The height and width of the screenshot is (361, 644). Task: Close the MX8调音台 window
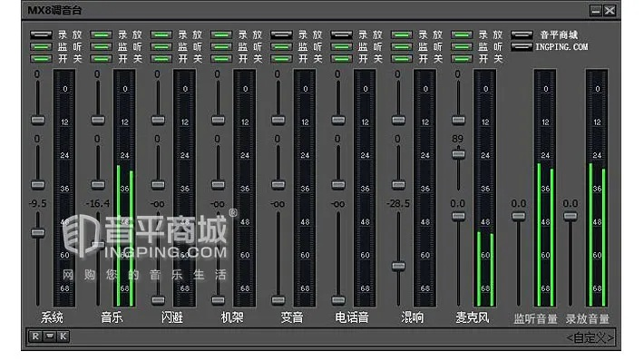tap(610, 11)
